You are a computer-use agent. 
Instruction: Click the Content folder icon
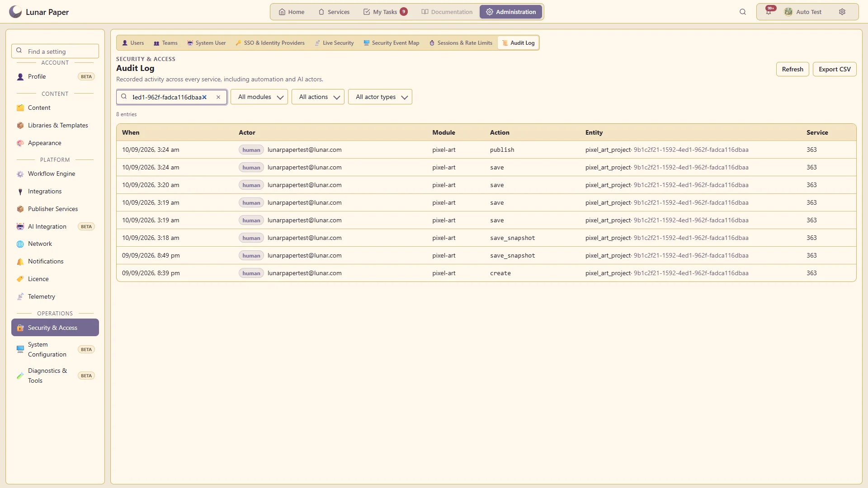coord(20,108)
